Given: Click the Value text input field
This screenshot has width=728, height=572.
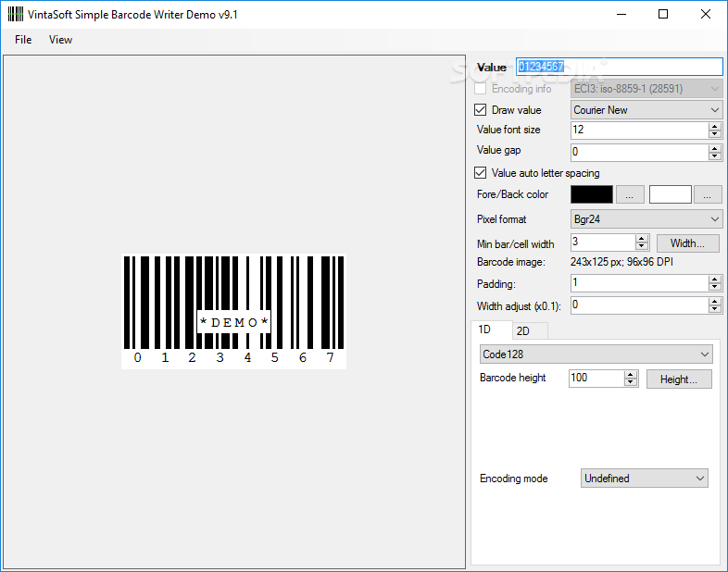Looking at the screenshot, I should [620, 67].
